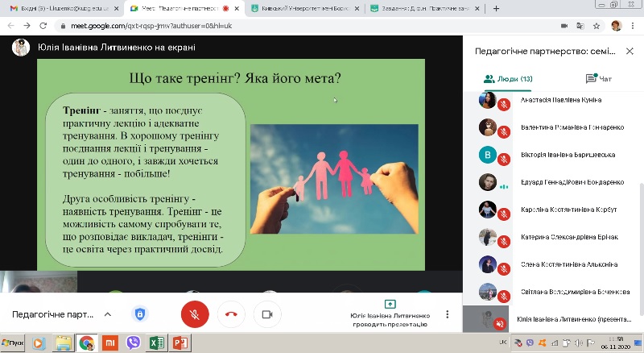Viewport: 644px width, 353px height.
Task: Click muted mic icon for Катерина Олександрівна Єрмак
Action: pyautogui.click(x=504, y=242)
